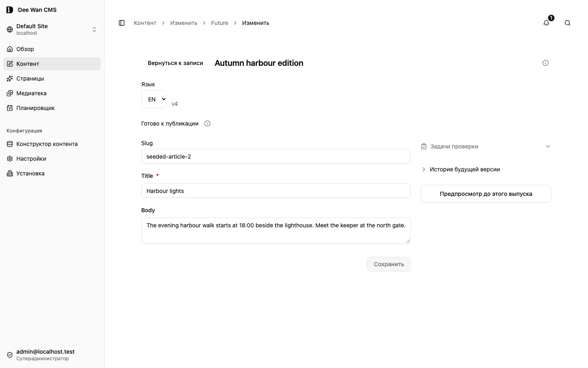
Task: Click the building icon for Установка
Action: 10,173
